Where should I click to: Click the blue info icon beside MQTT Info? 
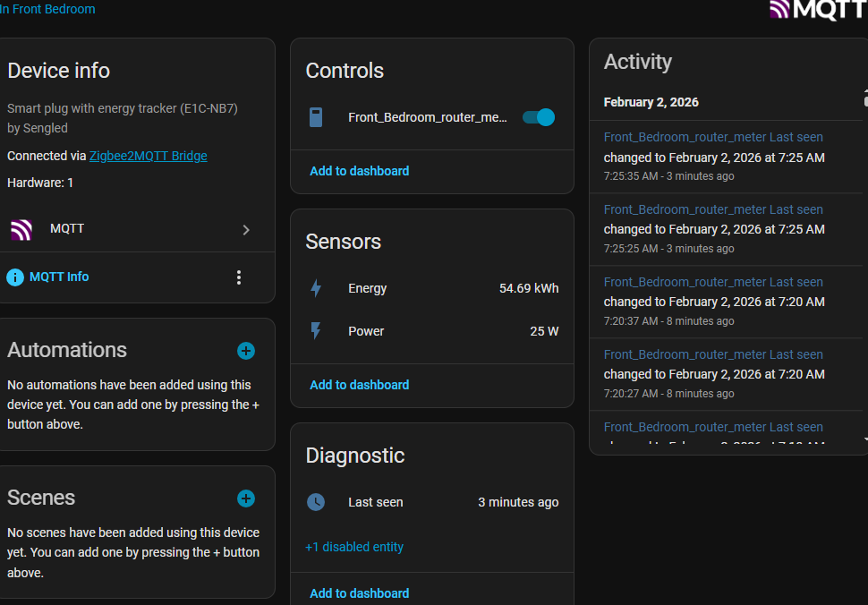pyautogui.click(x=15, y=277)
